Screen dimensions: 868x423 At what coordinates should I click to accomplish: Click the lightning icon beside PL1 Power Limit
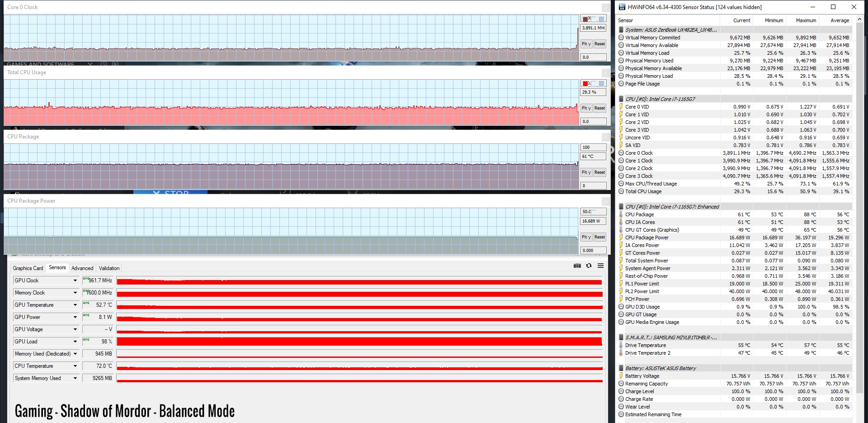621,284
